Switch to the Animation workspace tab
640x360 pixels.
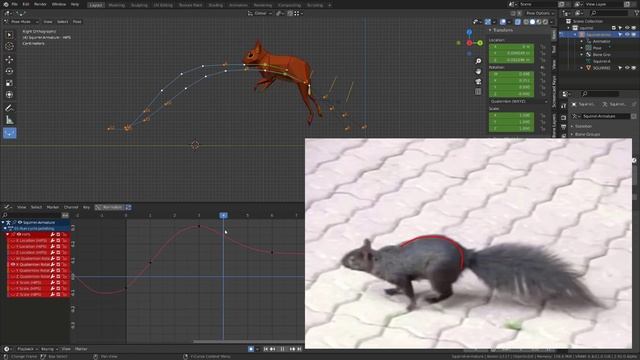point(238,5)
